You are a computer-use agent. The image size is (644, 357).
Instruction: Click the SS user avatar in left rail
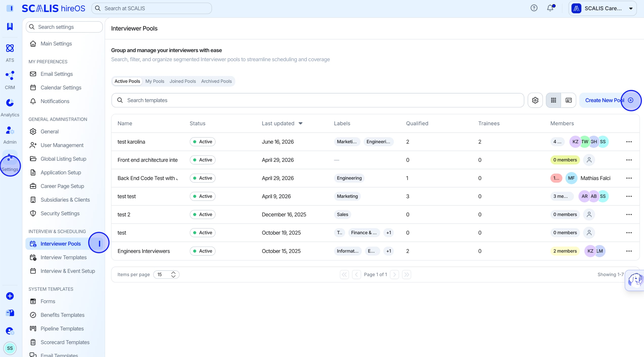(x=10, y=348)
